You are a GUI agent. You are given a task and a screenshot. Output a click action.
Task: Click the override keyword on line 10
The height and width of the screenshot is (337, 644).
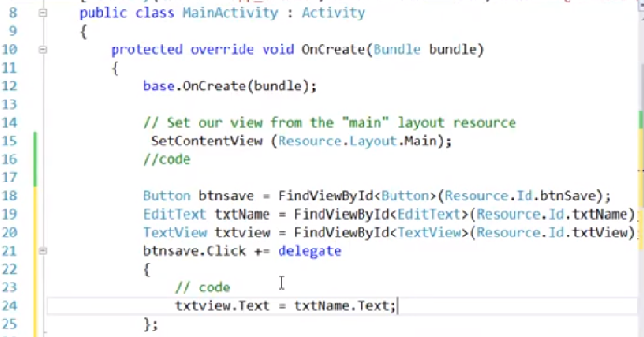pyautogui.click(x=222, y=49)
